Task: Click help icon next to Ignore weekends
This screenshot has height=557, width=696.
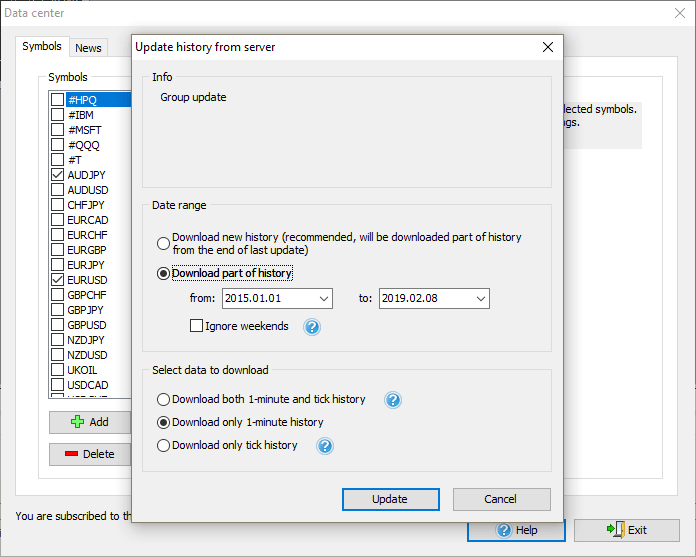Action: click(x=312, y=327)
